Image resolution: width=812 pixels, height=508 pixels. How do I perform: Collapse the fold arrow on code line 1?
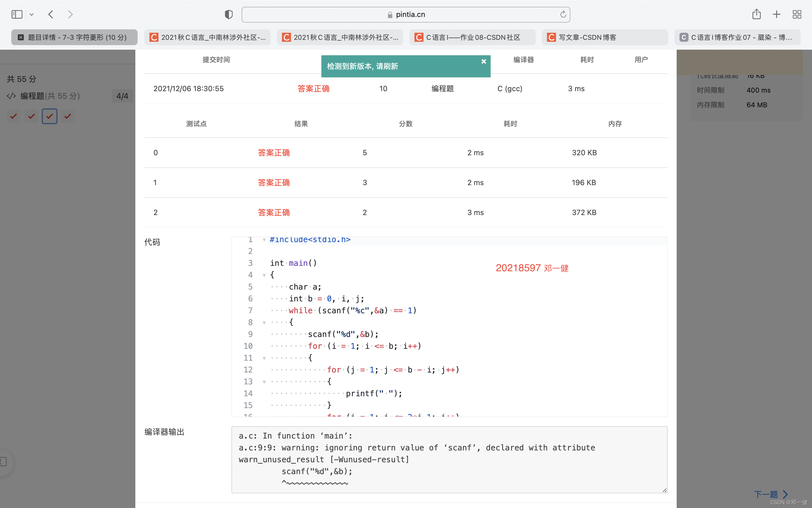coord(264,240)
